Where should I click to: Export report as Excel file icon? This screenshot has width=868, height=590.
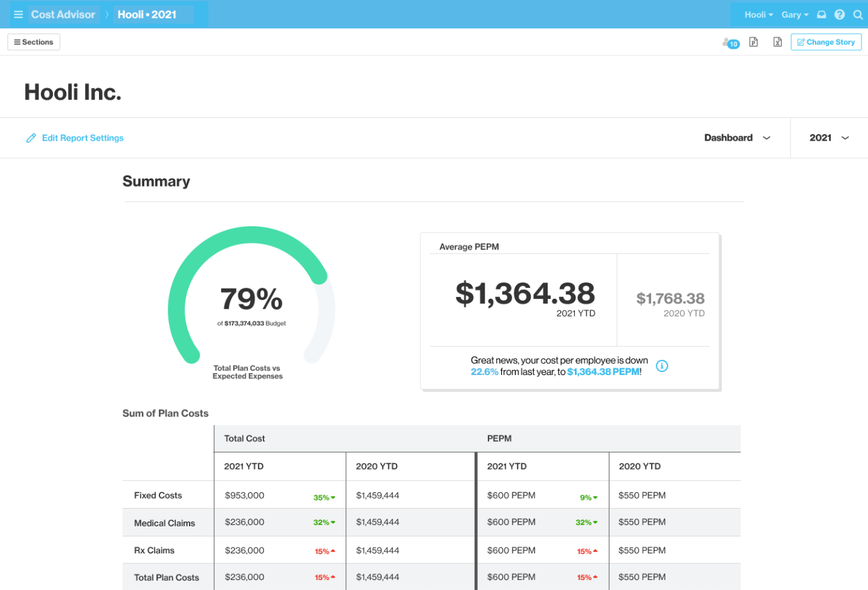click(x=777, y=42)
